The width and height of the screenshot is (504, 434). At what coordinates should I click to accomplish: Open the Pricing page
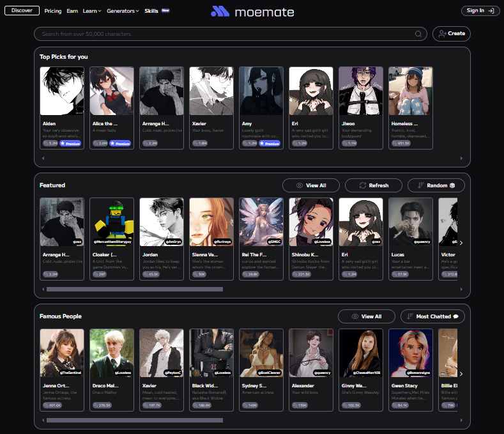(x=53, y=11)
